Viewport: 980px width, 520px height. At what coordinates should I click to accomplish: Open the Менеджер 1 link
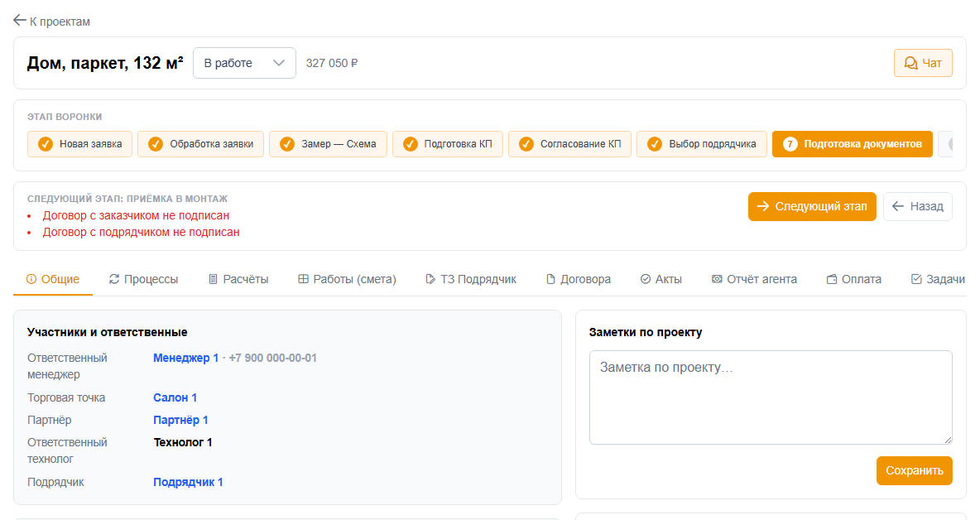point(185,359)
